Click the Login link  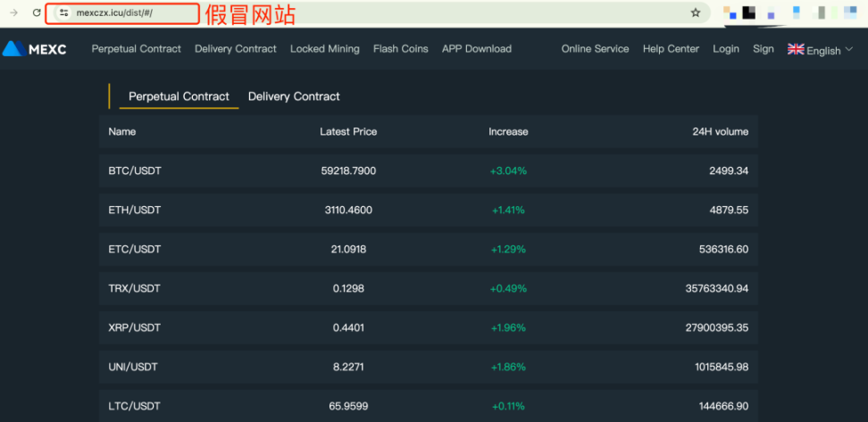click(726, 49)
